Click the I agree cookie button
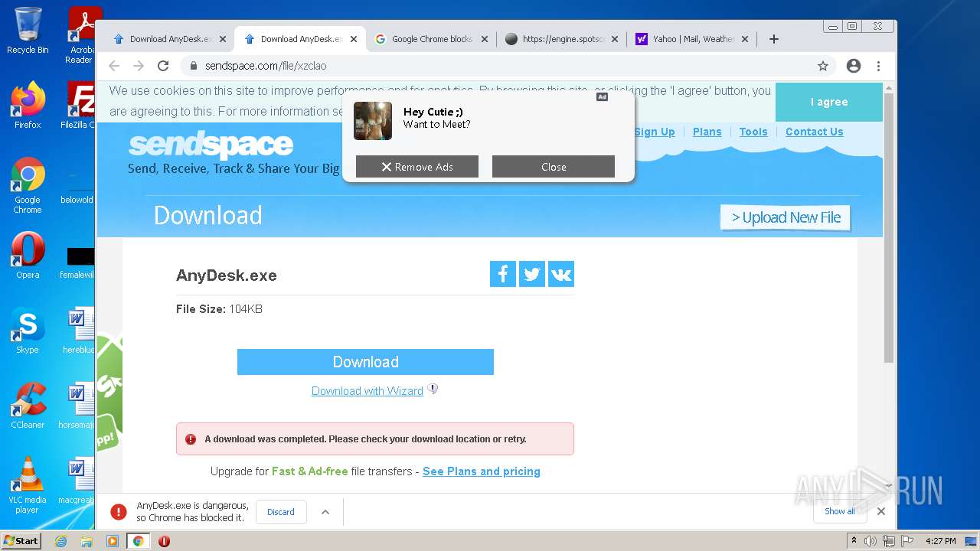The image size is (980, 551). (829, 102)
